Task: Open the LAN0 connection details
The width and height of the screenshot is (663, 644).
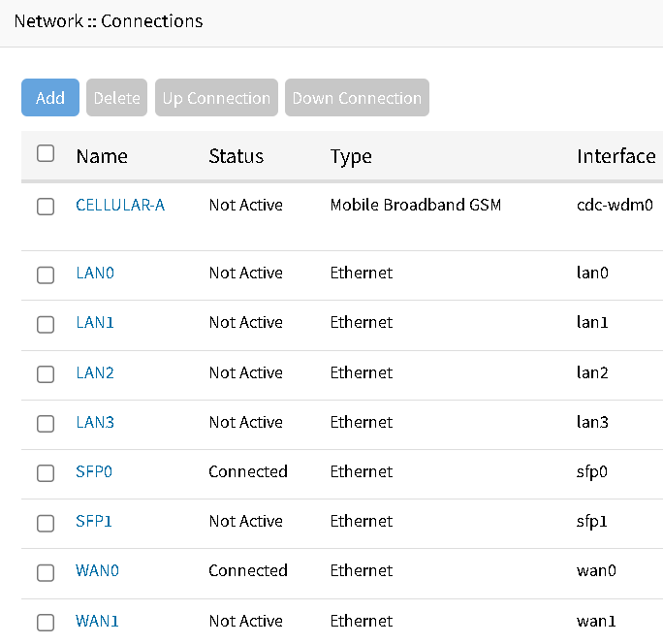Action: [95, 274]
